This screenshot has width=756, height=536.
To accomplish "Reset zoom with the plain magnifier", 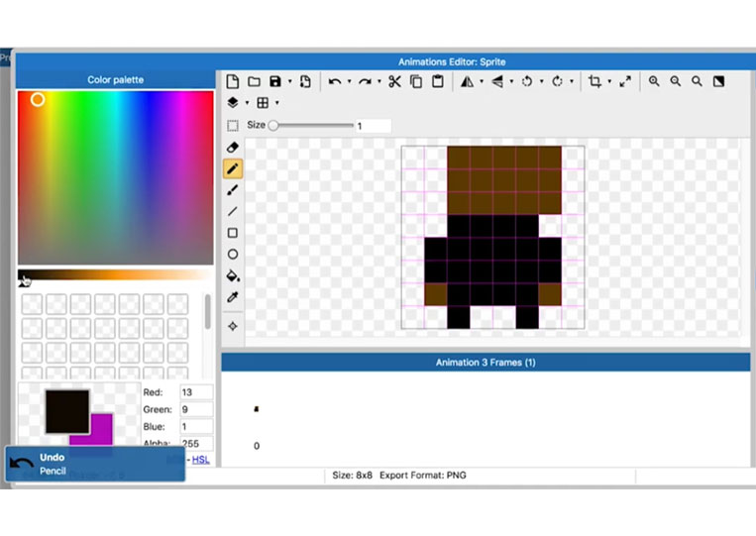I will pyautogui.click(x=697, y=81).
